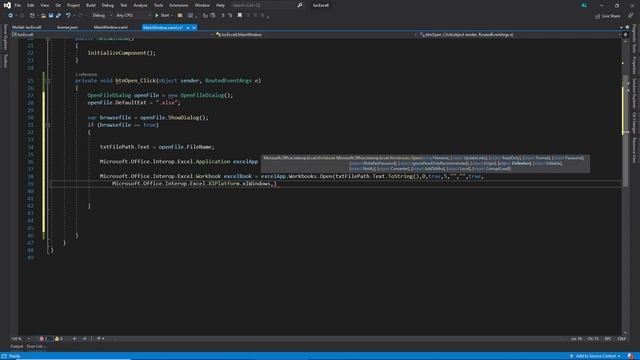This screenshot has width=640, height=360.
Task: Collapse the btnOpen_Click method outline
Action: (x=48, y=81)
